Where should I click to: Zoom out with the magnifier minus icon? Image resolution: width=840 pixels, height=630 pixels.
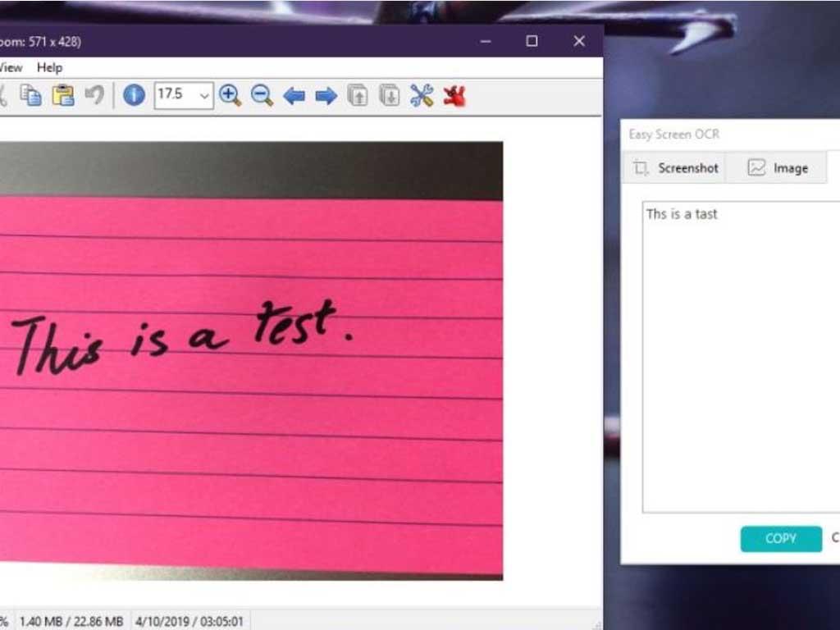pyautogui.click(x=262, y=95)
